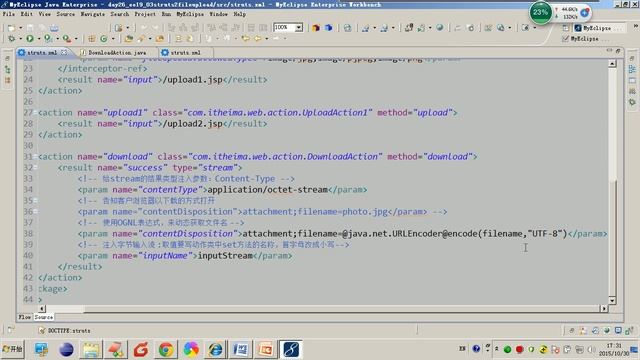Maximize the editor area button
The image size is (640, 360).
point(618,51)
